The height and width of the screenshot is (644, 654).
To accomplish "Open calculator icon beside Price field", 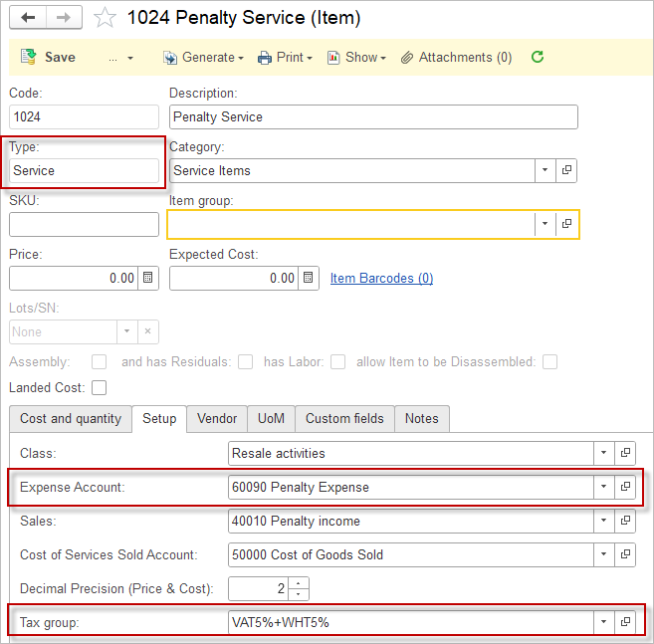I will (x=147, y=278).
